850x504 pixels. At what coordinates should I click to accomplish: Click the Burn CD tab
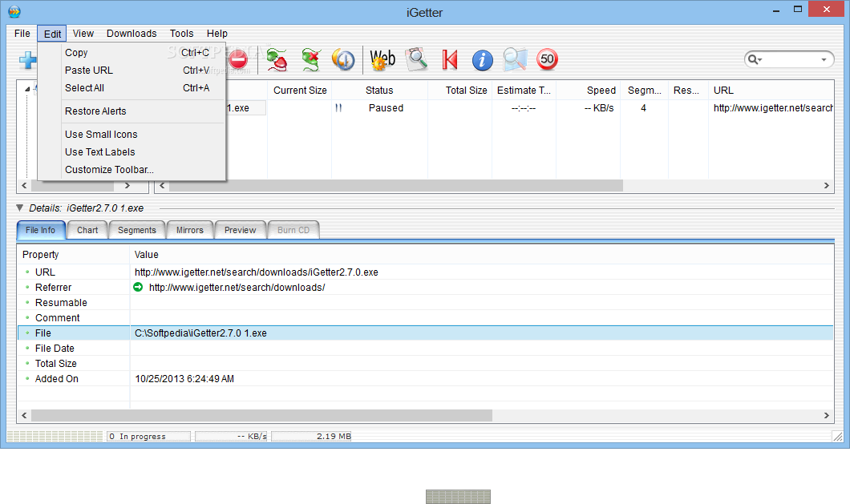tap(293, 230)
